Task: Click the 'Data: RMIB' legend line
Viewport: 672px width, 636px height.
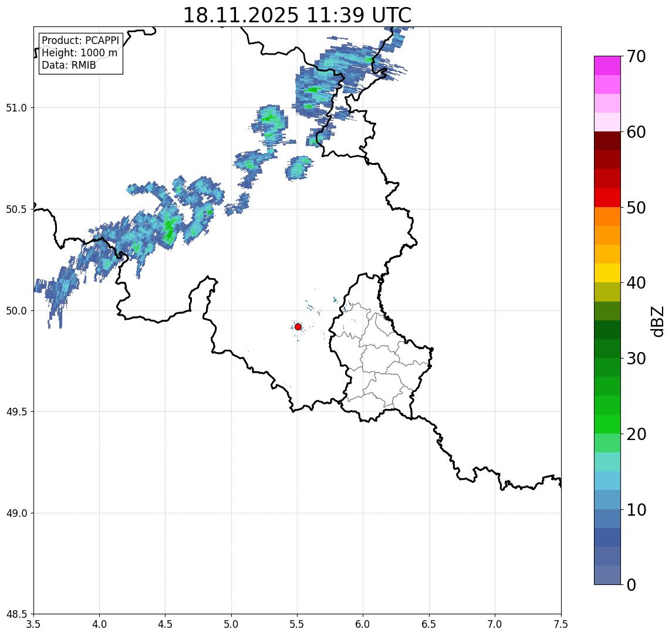Action: [x=69, y=65]
